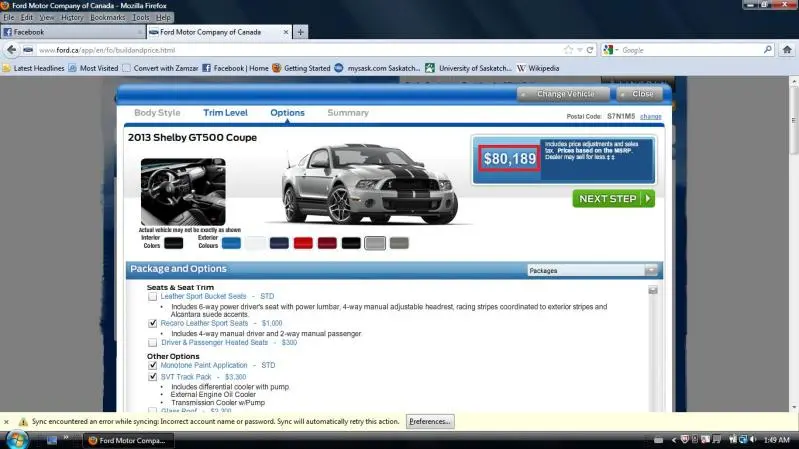Open University of Saskatchewan bookmark
This screenshot has height=449, width=799.
(x=468, y=68)
